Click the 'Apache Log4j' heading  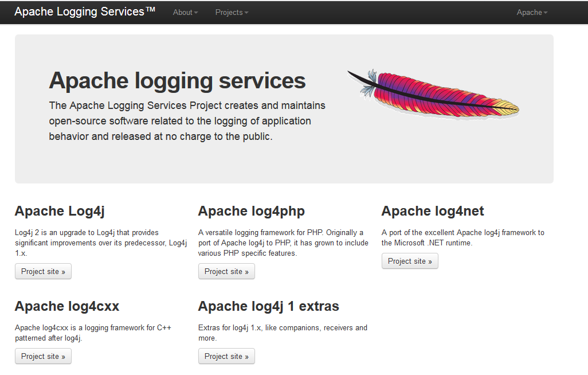pos(60,212)
